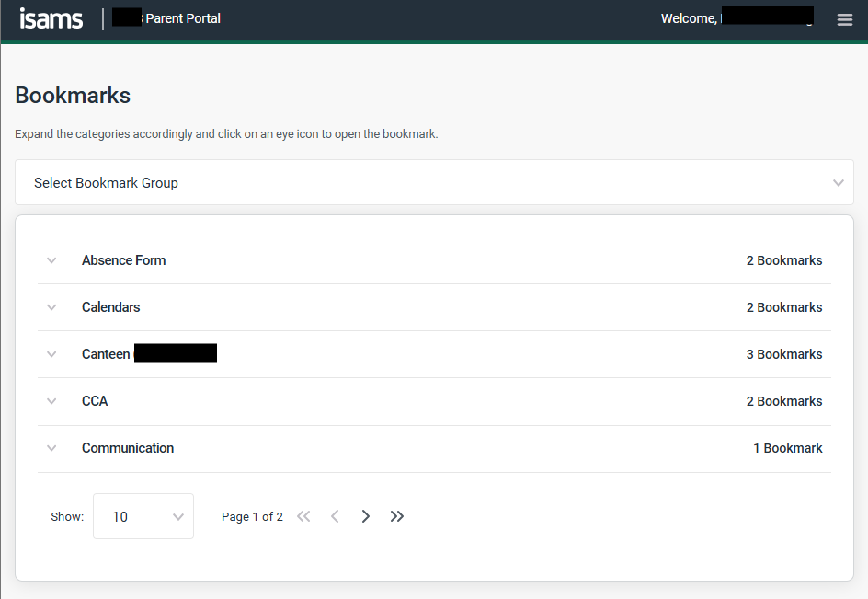868x599 pixels.
Task: Jump to last page double arrow
Action: click(397, 516)
